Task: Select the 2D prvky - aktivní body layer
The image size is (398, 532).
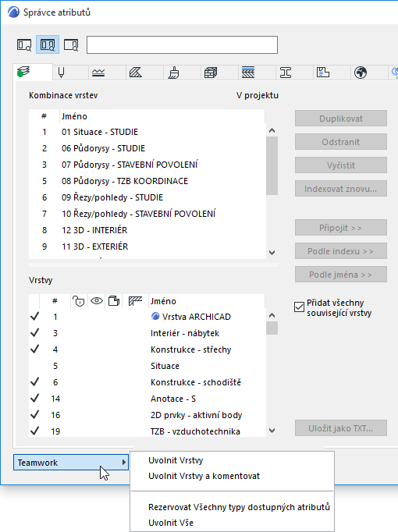Action: (147, 415)
